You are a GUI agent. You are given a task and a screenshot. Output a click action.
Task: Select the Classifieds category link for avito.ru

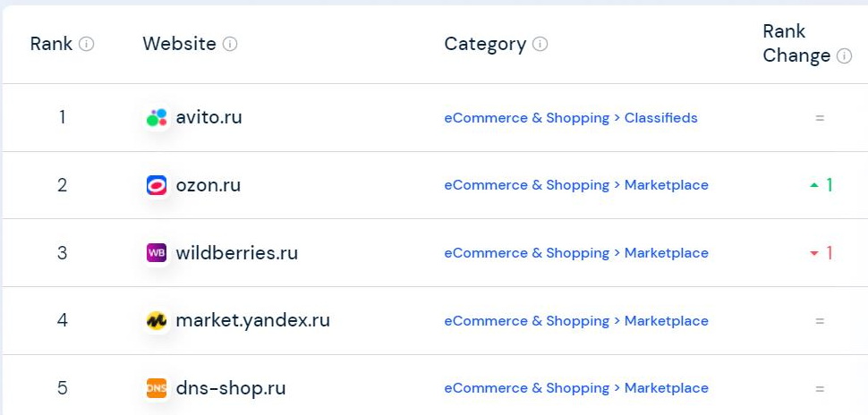coord(660,118)
